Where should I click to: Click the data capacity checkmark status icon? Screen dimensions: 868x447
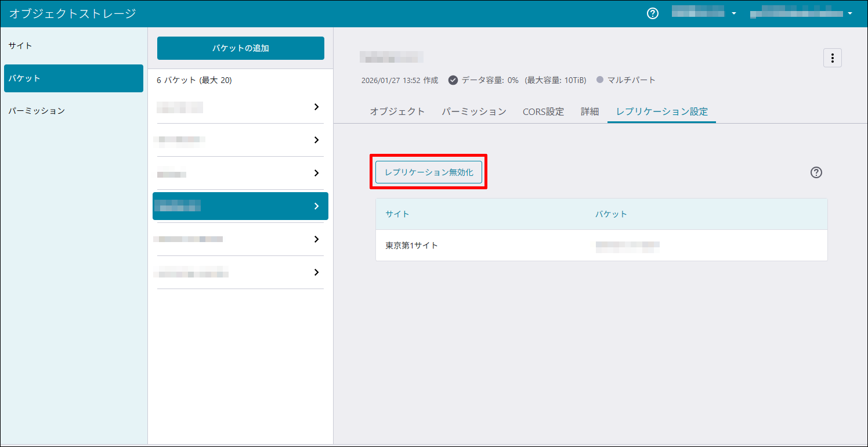(x=453, y=80)
